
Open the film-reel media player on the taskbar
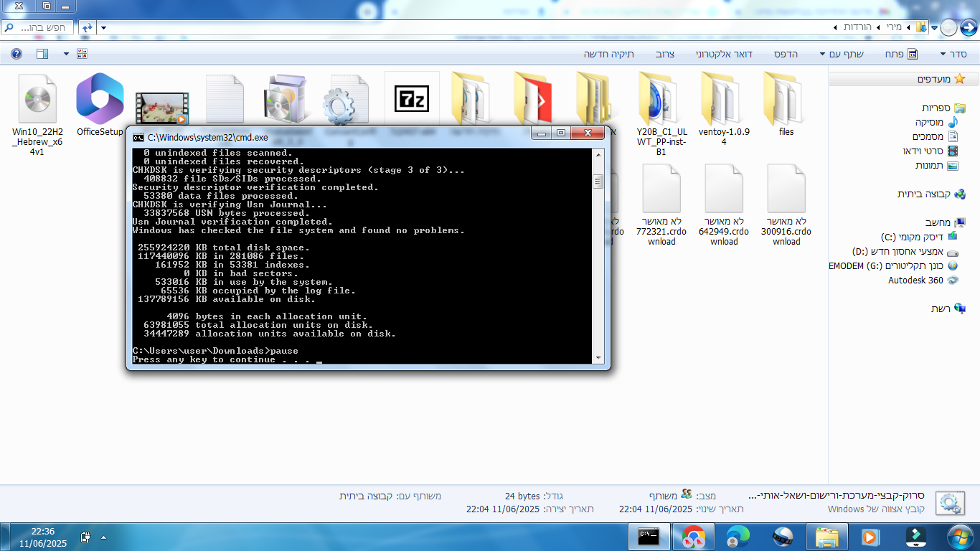point(782,536)
